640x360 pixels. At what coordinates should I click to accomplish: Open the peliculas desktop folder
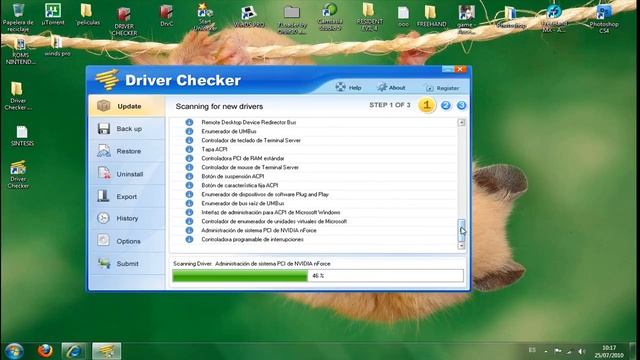[87, 15]
